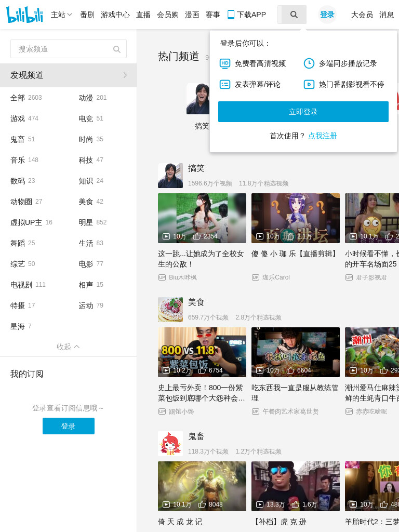
Task: Click 搞笑 channel heading text
Action: (196, 168)
